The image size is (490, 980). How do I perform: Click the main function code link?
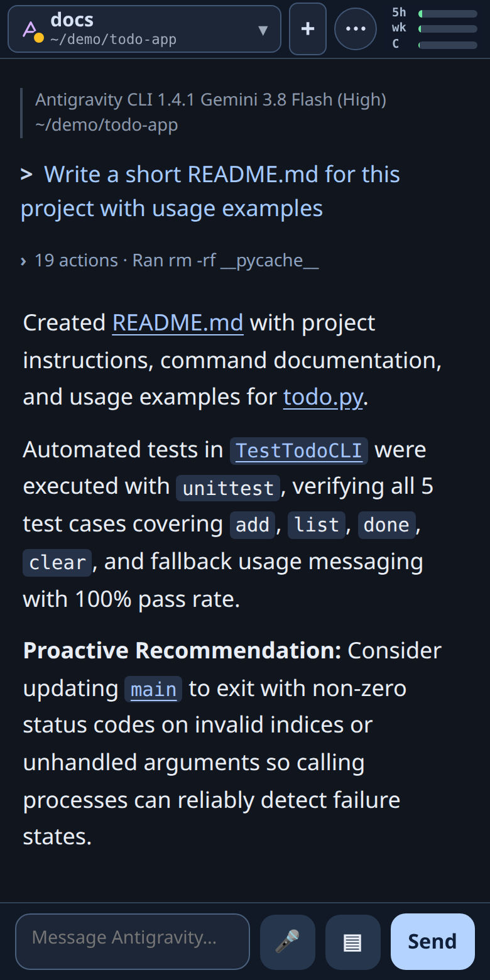coord(153,689)
